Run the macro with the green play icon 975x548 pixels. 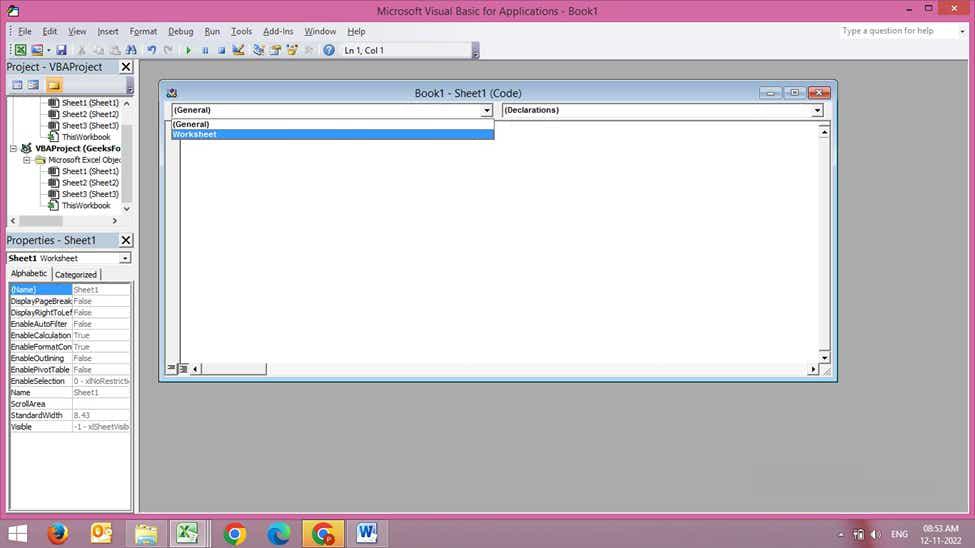pyautogui.click(x=188, y=50)
